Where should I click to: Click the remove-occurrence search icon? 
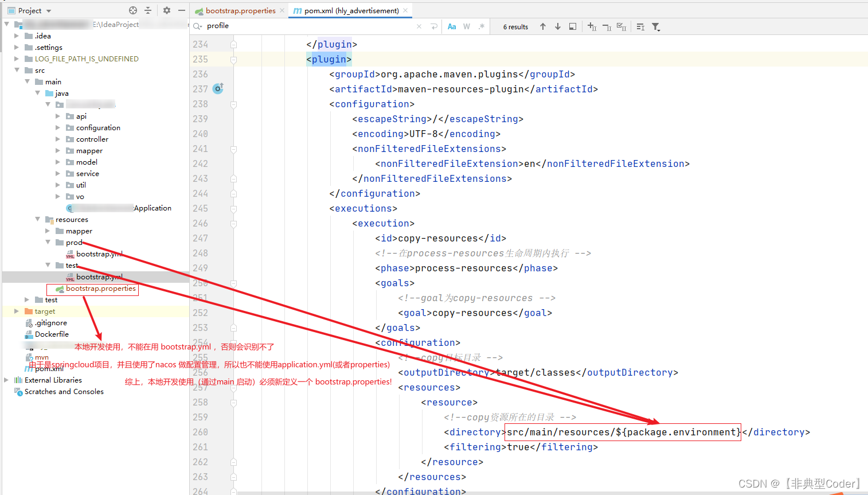[x=607, y=26]
